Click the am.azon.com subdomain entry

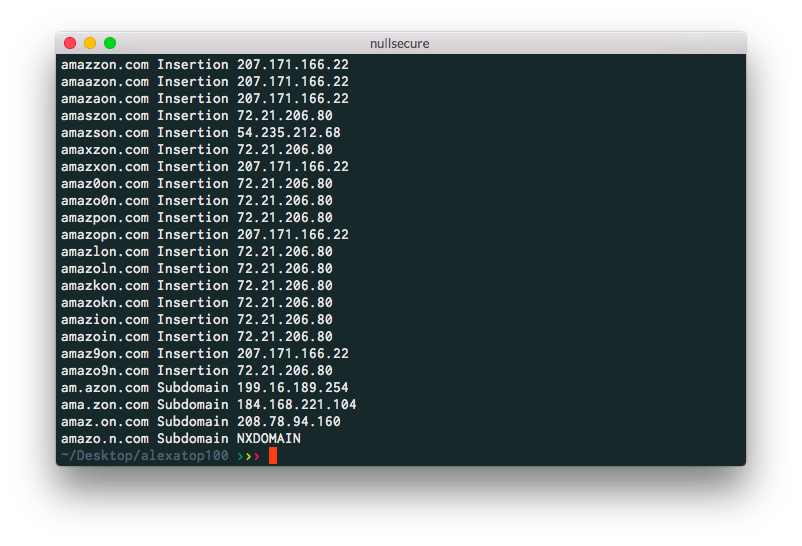pos(104,387)
